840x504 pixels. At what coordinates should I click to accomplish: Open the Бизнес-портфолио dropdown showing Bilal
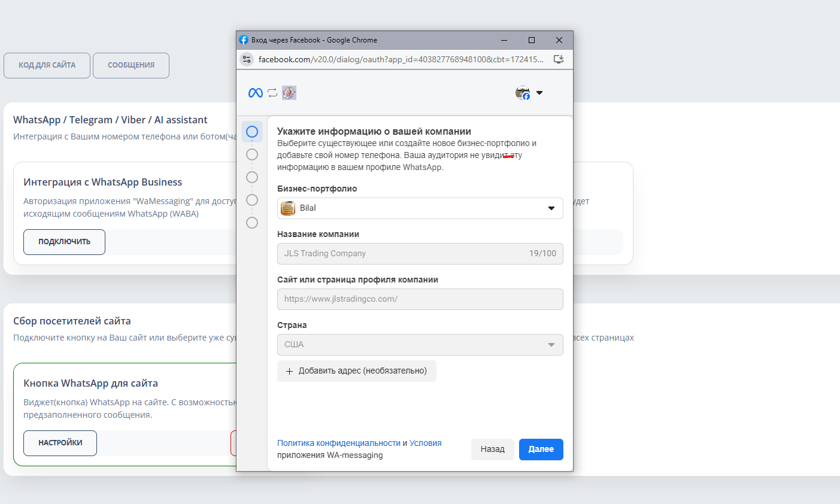click(x=420, y=208)
